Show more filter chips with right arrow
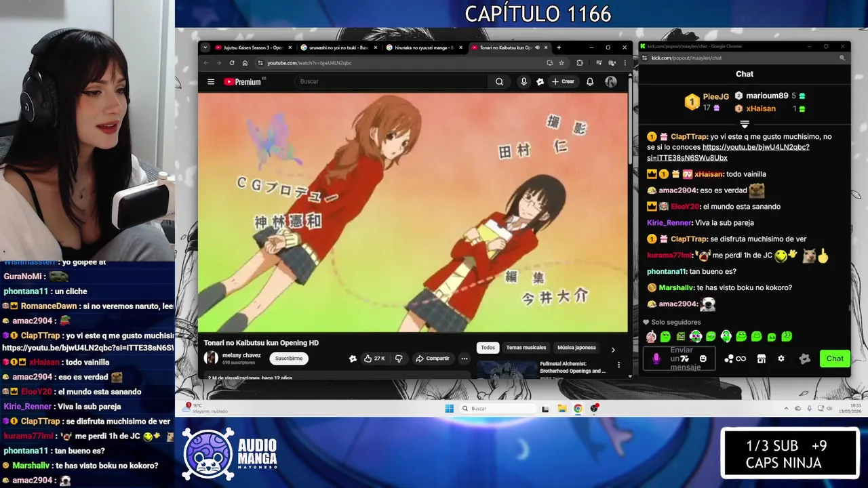 click(x=613, y=350)
